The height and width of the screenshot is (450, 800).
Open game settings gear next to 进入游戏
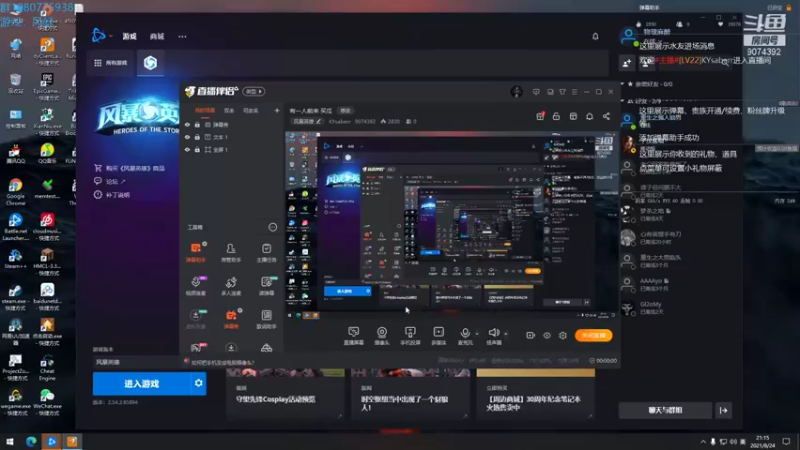click(x=198, y=383)
